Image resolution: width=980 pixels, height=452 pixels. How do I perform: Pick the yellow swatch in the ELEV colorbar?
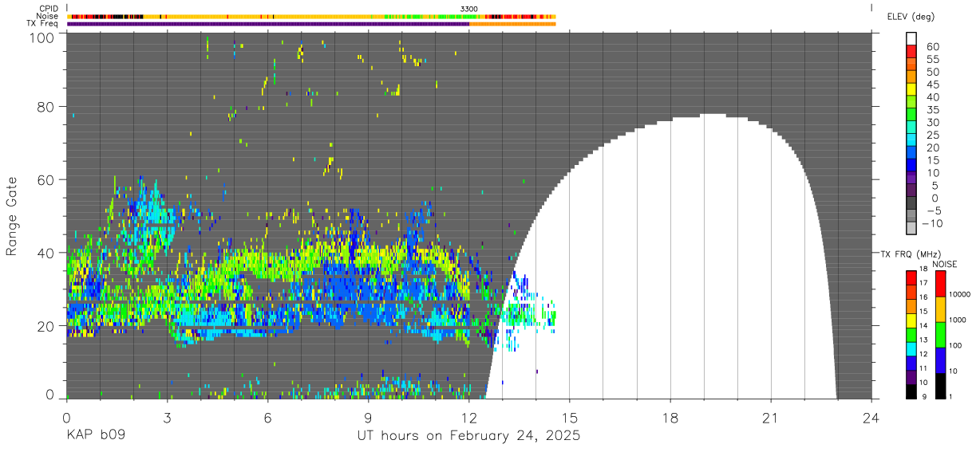pyautogui.click(x=911, y=89)
